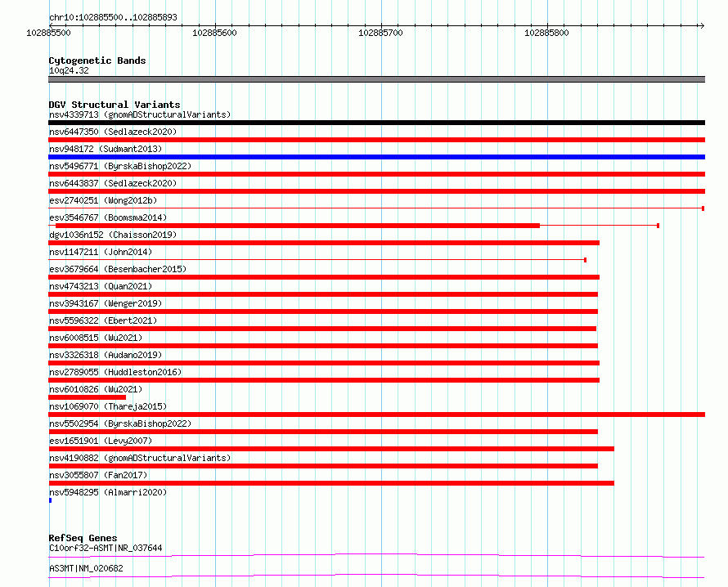The image size is (728, 587).
Task: Open nsv3943167 (Wenger2019) variant
Action: click(106, 303)
